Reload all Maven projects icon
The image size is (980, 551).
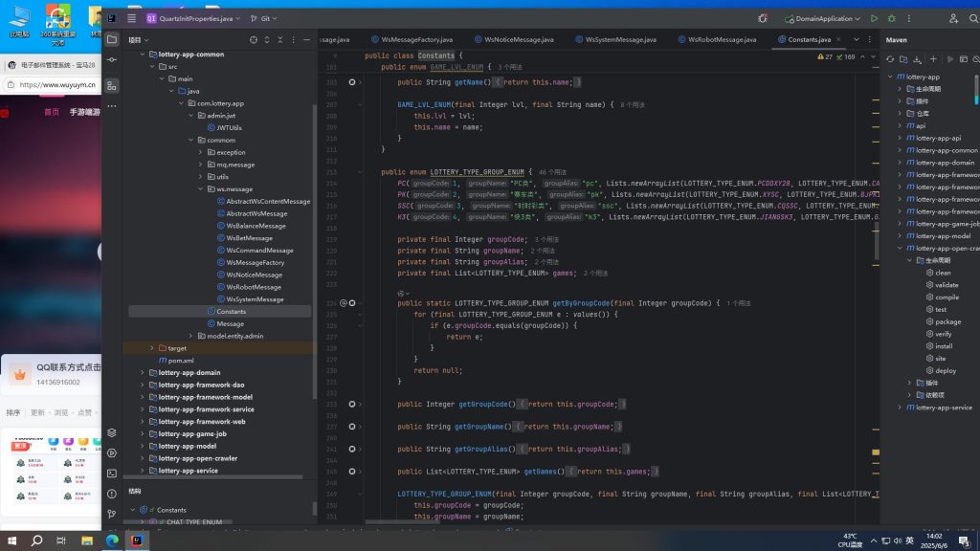pos(890,59)
